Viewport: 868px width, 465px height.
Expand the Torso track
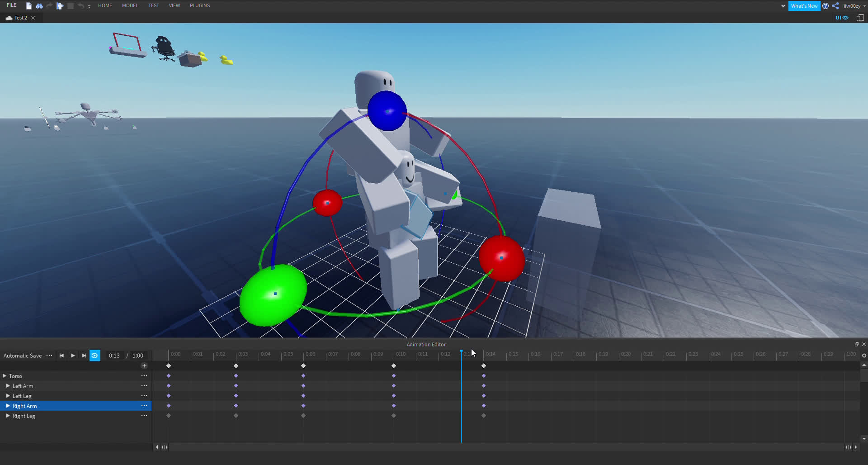5,376
